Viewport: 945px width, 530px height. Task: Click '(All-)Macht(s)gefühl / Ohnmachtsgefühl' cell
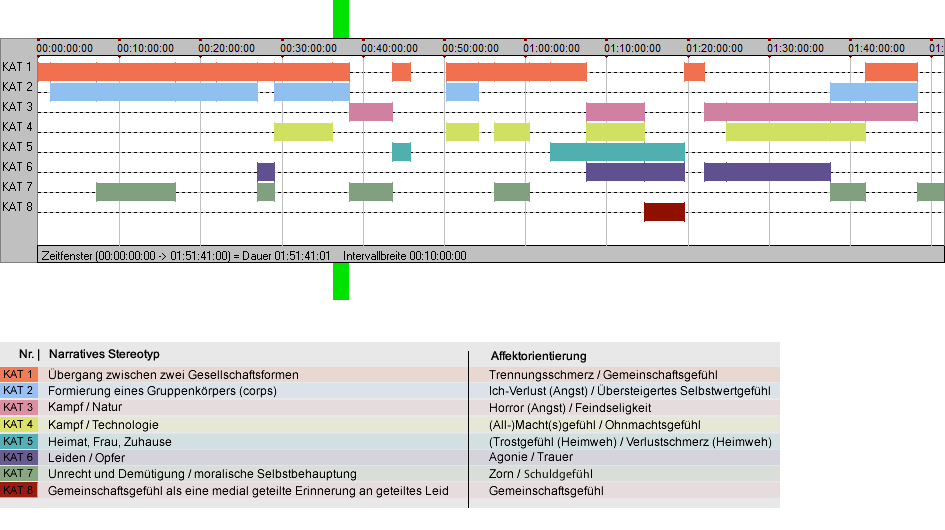pos(595,424)
